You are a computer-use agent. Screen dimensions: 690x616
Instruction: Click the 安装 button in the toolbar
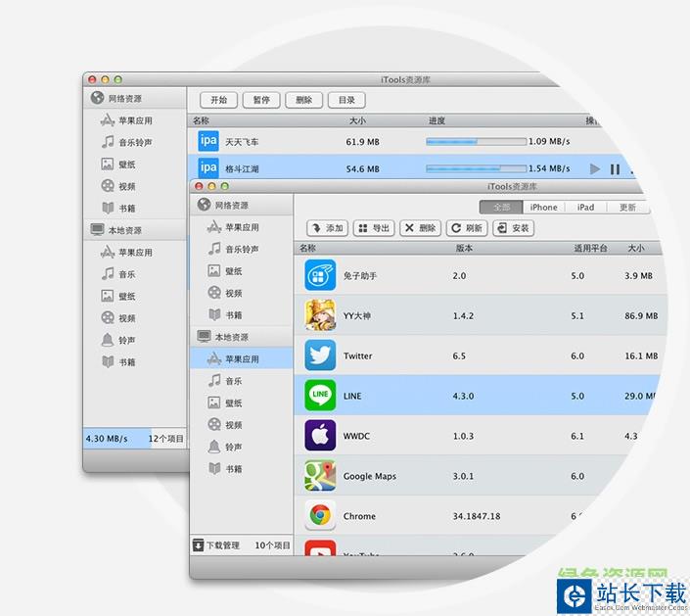pyautogui.click(x=513, y=228)
